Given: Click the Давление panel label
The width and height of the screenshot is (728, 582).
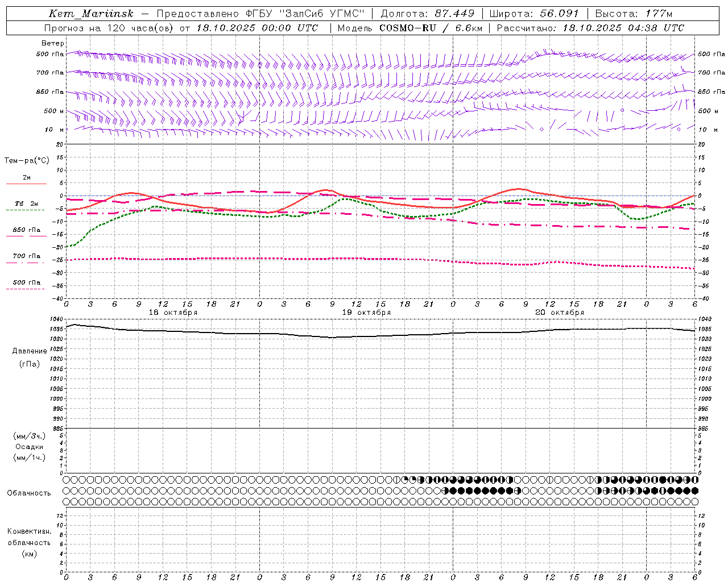Looking at the screenshot, I should pyautogui.click(x=30, y=351).
